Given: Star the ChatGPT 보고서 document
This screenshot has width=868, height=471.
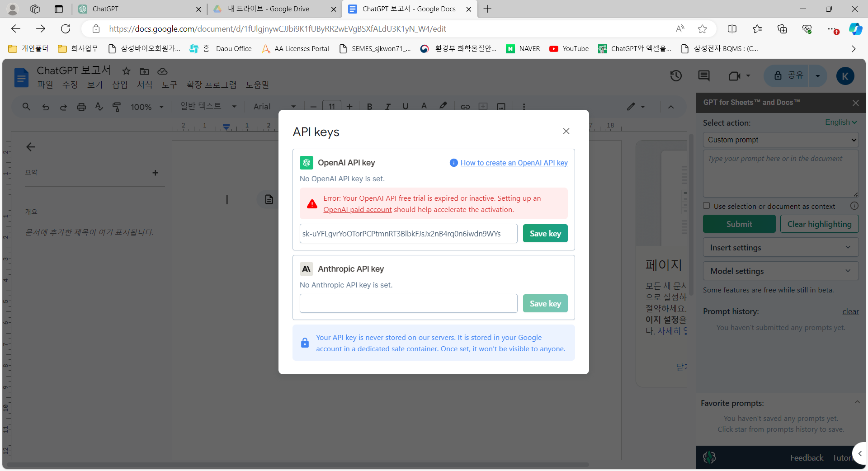Looking at the screenshot, I should click(126, 71).
